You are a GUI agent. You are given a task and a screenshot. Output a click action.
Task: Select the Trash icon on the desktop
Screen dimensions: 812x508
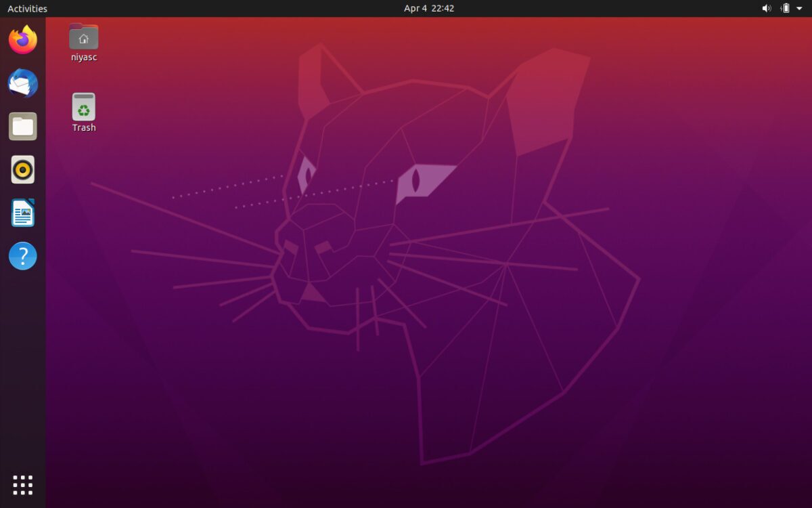[84, 107]
